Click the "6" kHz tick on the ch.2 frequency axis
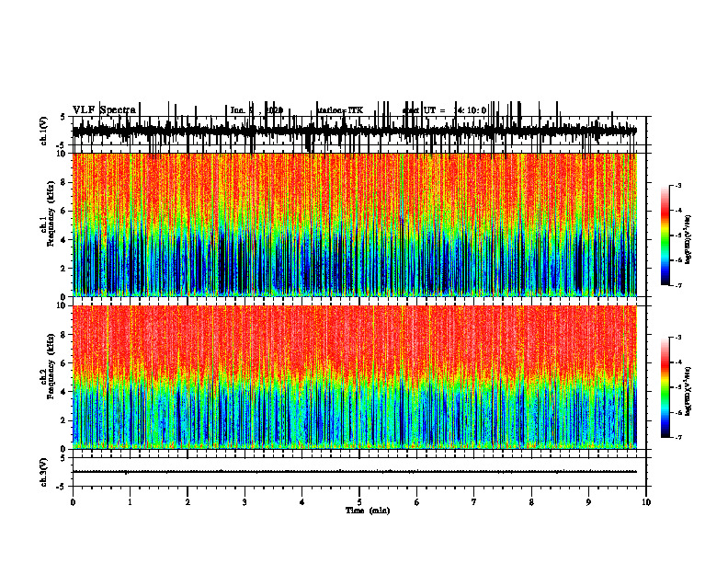 (x=64, y=363)
